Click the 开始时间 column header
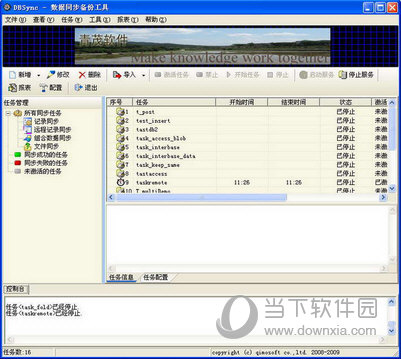 coord(242,102)
